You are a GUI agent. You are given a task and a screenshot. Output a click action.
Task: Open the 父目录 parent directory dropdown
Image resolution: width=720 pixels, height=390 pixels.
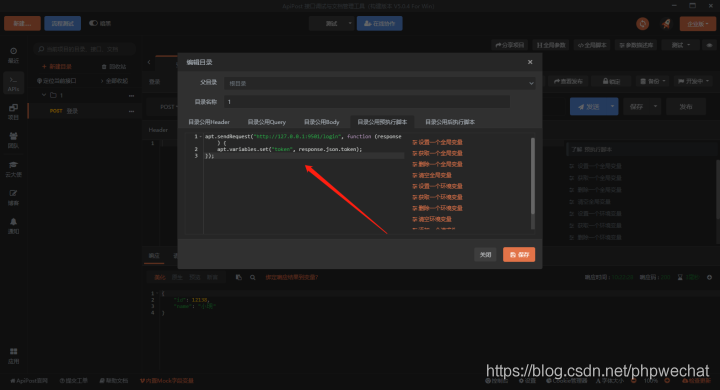(x=379, y=83)
